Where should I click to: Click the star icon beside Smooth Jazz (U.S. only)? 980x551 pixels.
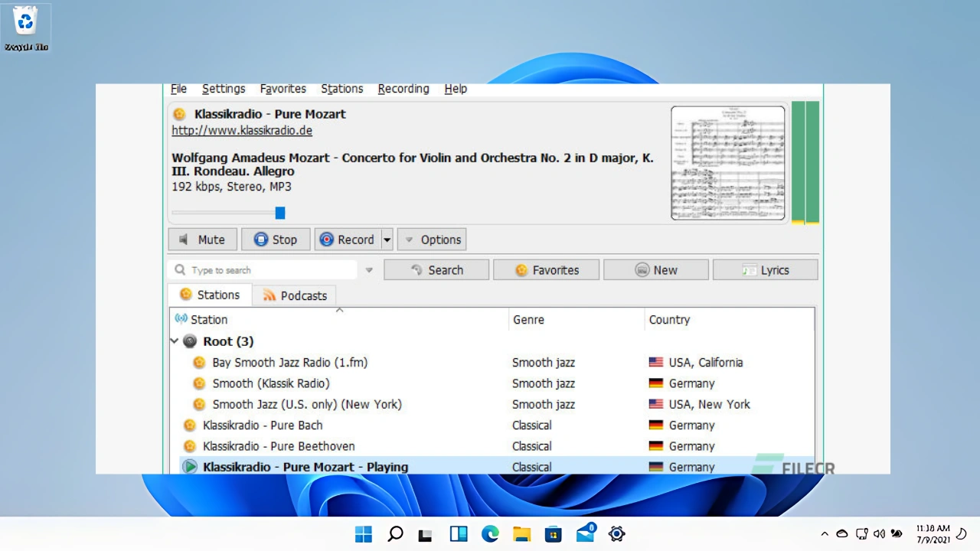point(199,404)
